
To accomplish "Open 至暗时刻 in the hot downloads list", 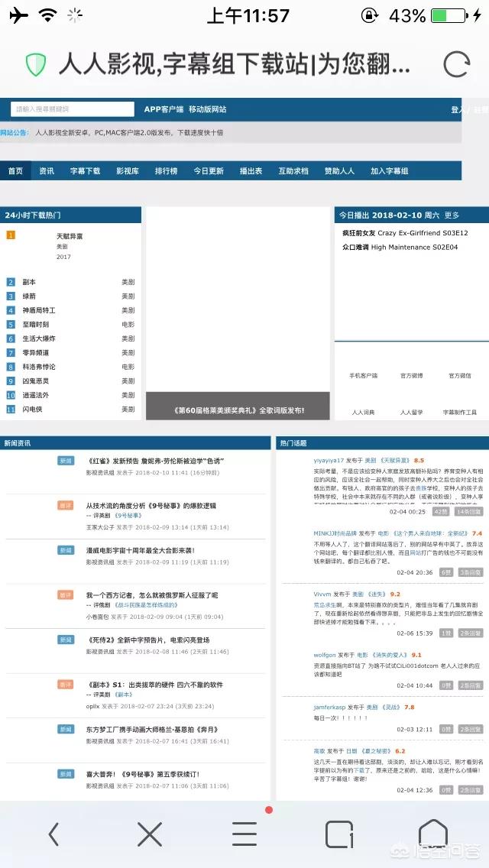I will point(35,325).
